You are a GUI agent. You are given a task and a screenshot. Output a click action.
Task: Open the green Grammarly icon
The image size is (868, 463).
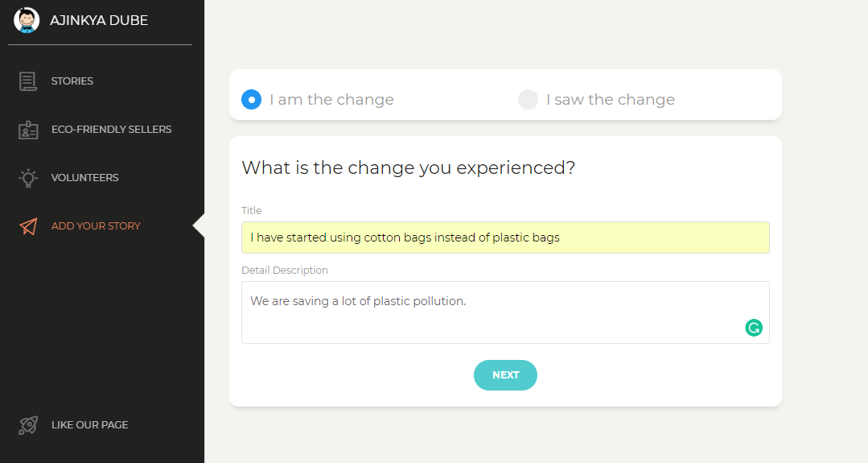click(x=754, y=328)
